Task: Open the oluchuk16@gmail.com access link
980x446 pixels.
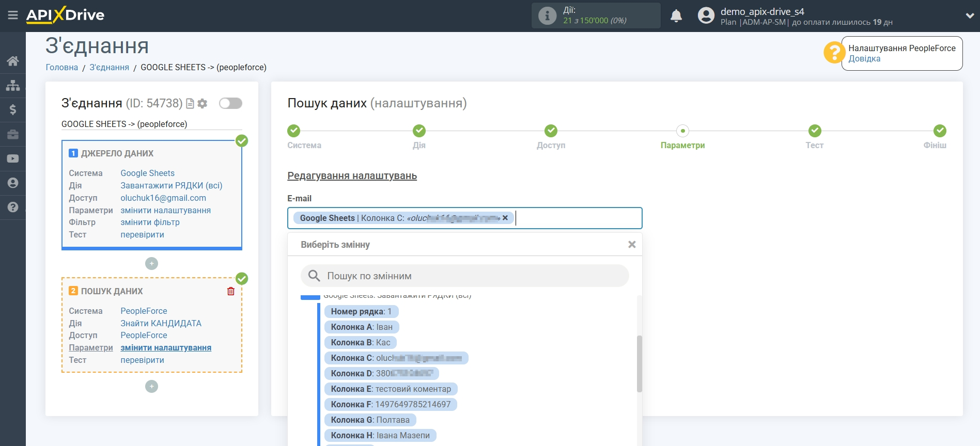Action: (163, 198)
